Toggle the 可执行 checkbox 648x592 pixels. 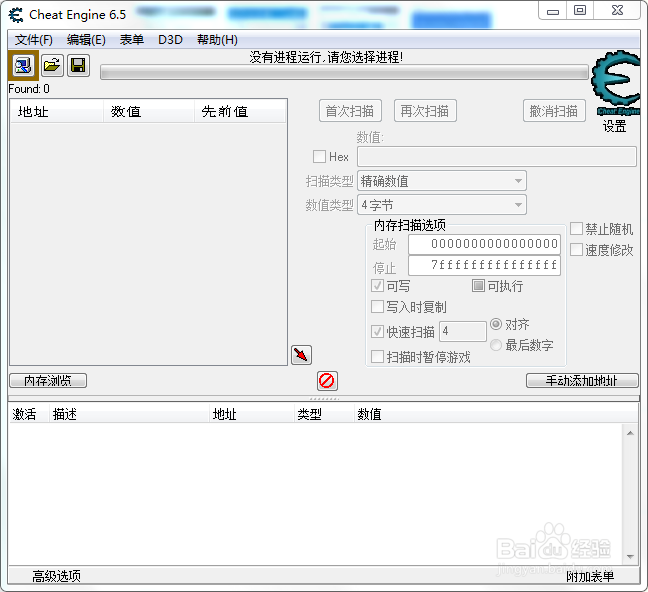pyautogui.click(x=478, y=286)
